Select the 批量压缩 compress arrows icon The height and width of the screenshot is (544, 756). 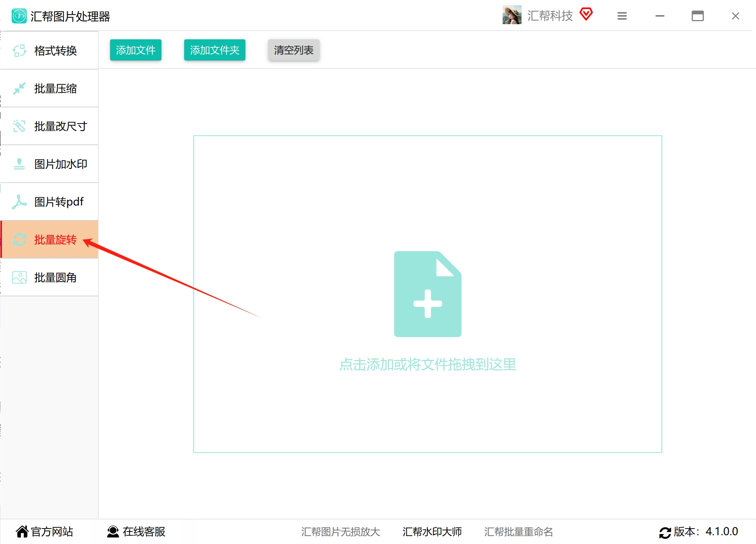coord(19,88)
